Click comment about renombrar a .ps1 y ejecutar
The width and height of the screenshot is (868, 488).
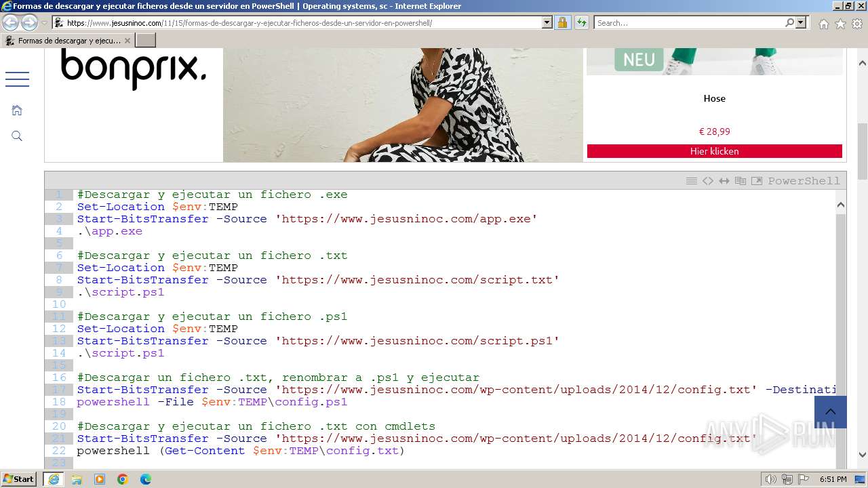click(278, 378)
